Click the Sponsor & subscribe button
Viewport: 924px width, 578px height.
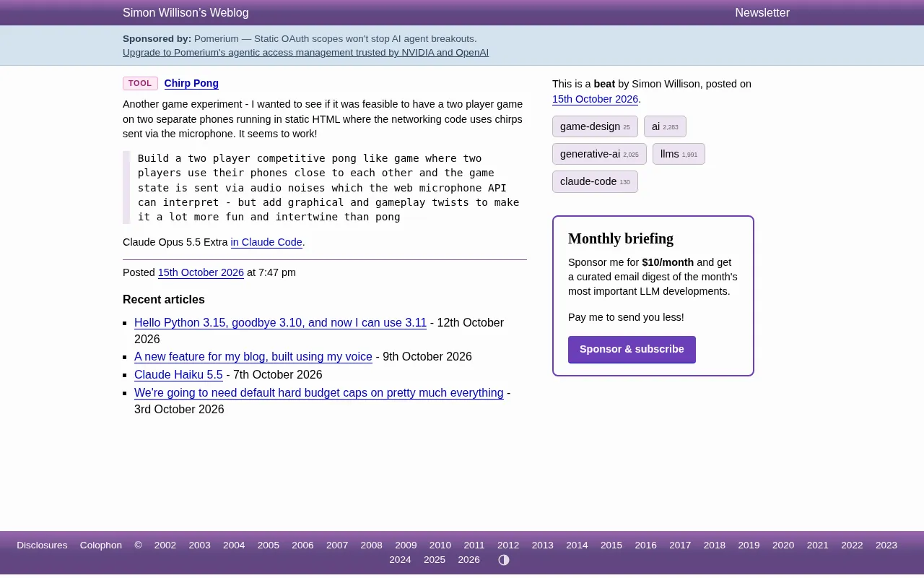click(632, 350)
